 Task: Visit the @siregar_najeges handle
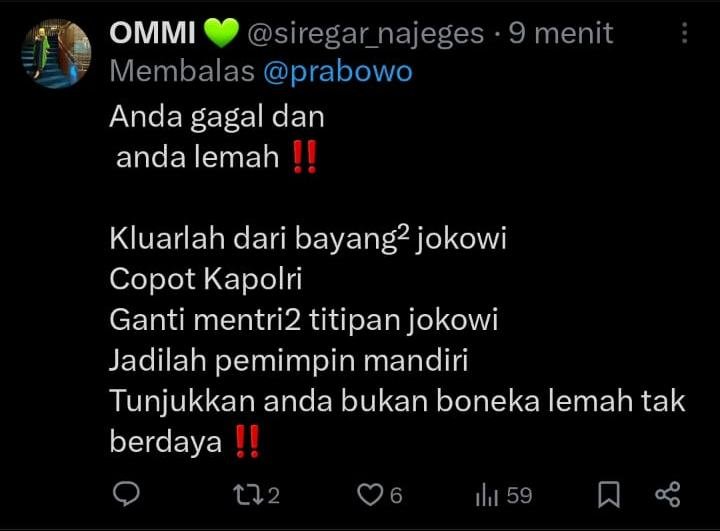[x=366, y=34]
